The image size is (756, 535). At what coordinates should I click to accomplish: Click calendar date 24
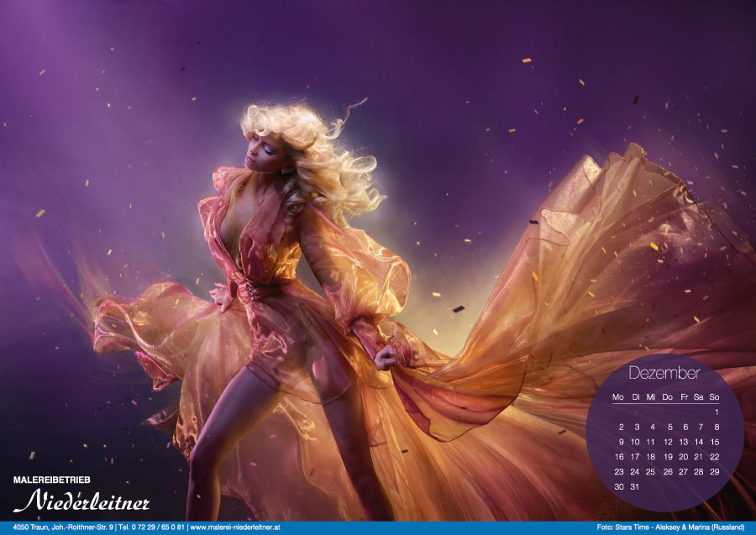[635, 472]
